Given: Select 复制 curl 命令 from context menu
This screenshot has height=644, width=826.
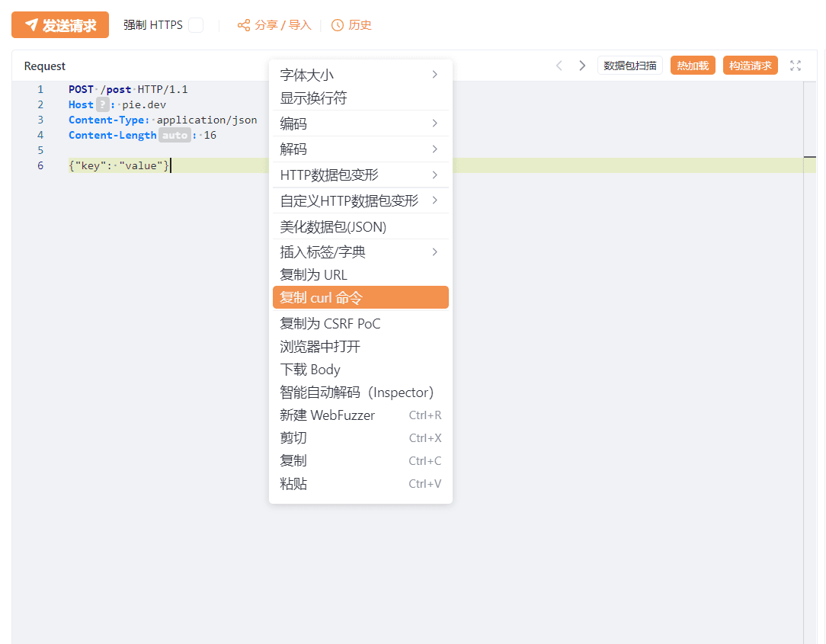Looking at the screenshot, I should coord(360,297).
